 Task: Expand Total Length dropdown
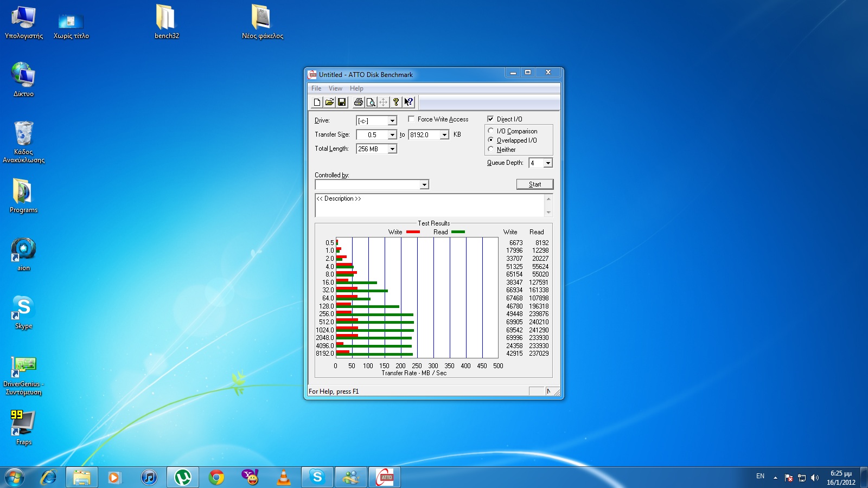pos(392,149)
